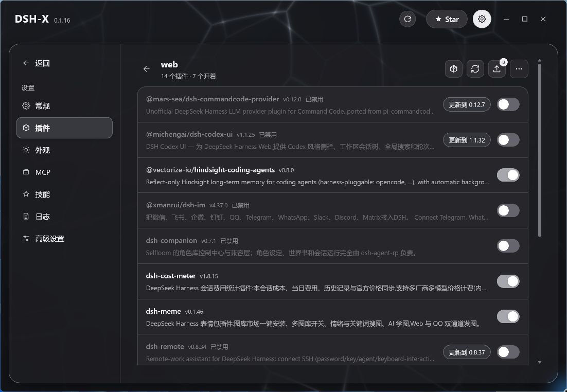Click the scrollbar down arrow
The width and height of the screenshot is (567, 392).
(540, 362)
